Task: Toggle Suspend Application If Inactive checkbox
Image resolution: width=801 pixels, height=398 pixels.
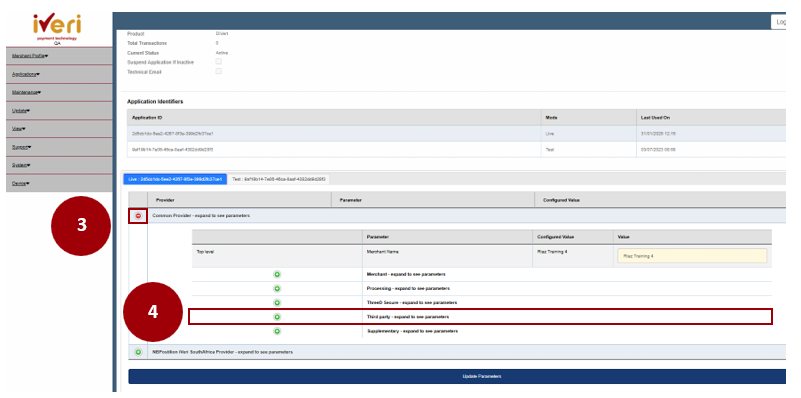Action: [219, 62]
